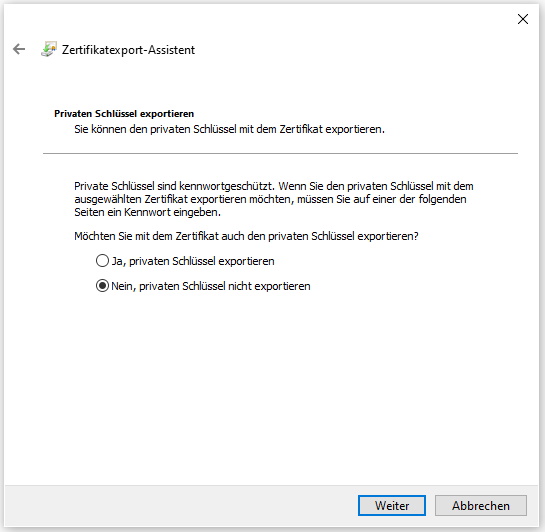The height and width of the screenshot is (532, 545).
Task: Click the empty gray footer area left of Weiter
Action: coord(181,506)
